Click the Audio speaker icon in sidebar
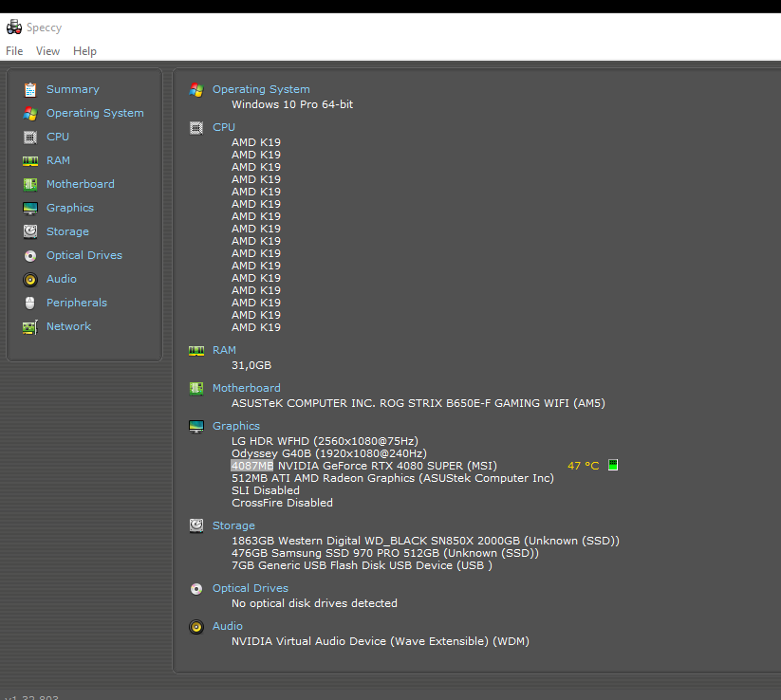The image size is (781, 700). point(30,279)
